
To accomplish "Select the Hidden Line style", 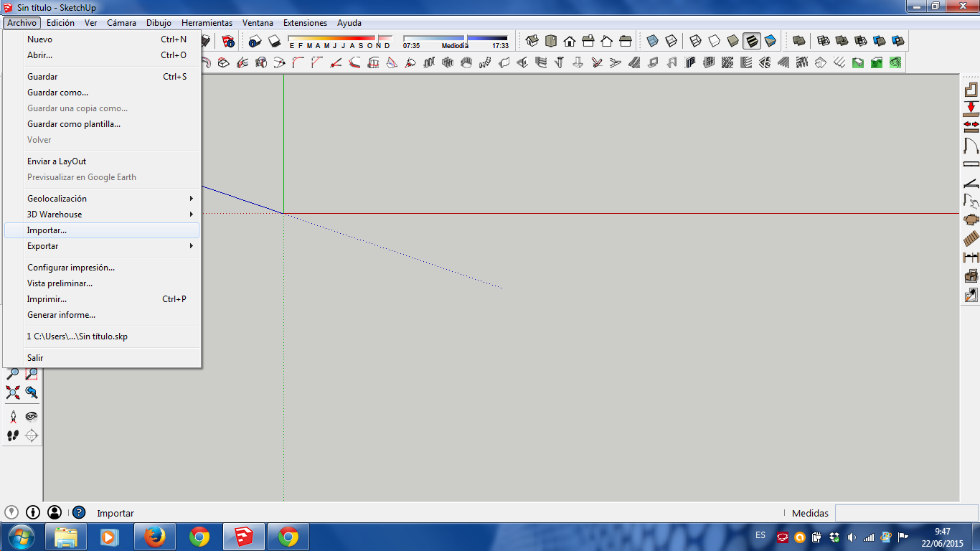I will (714, 41).
